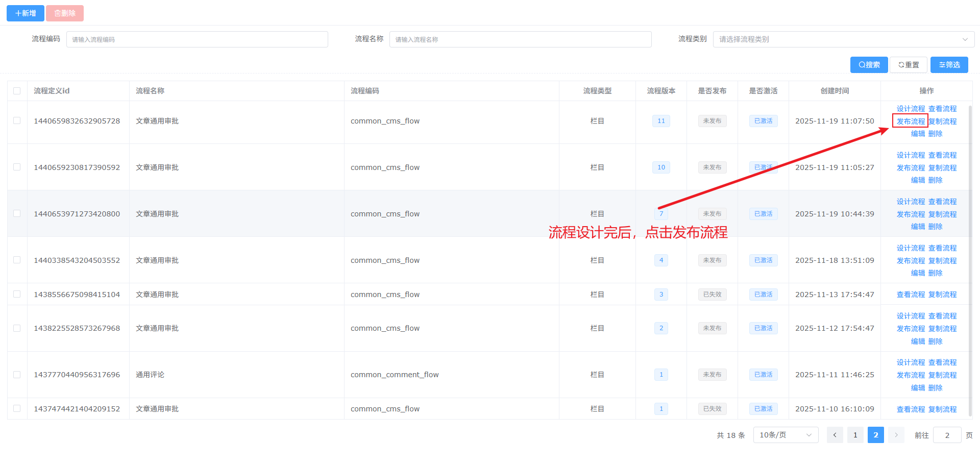Click the next page arrow
Viewport: 980px width, 465px height.
pos(896,435)
